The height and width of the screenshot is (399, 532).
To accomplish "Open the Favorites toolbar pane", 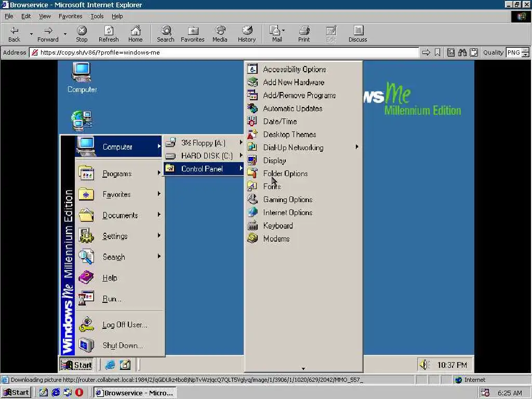I will point(192,34).
